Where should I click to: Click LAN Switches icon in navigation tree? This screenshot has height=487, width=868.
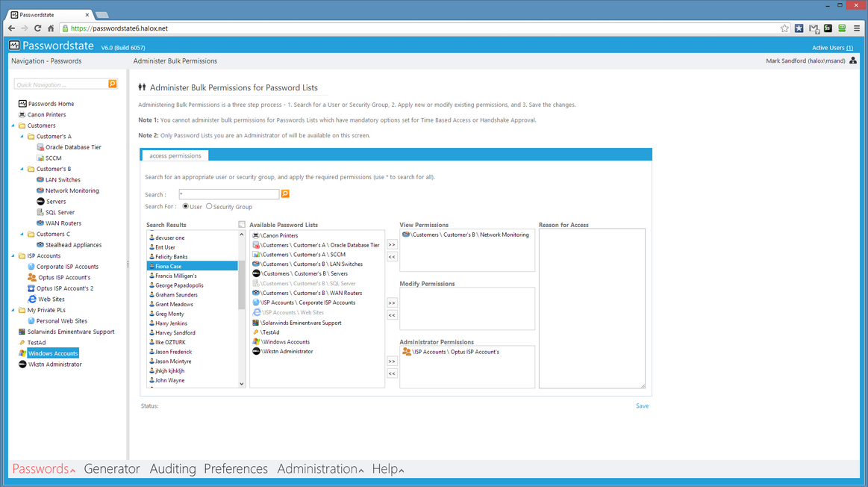point(40,179)
